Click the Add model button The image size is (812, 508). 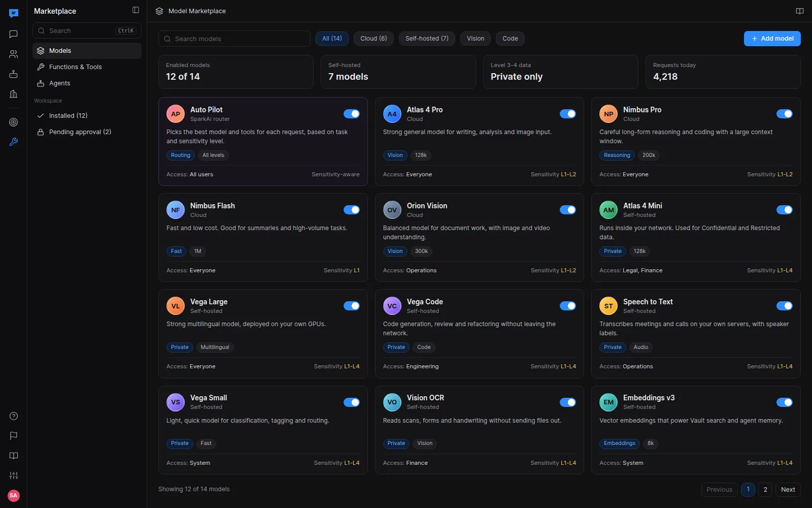coord(772,39)
